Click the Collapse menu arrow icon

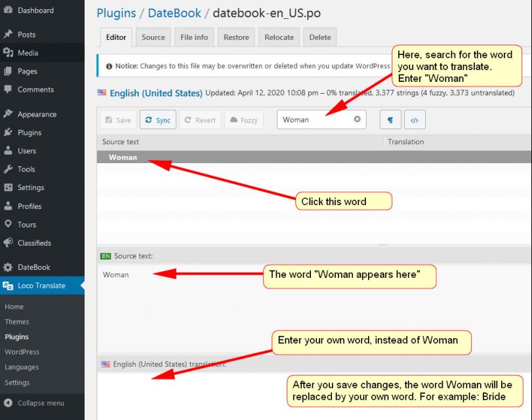click(8, 403)
